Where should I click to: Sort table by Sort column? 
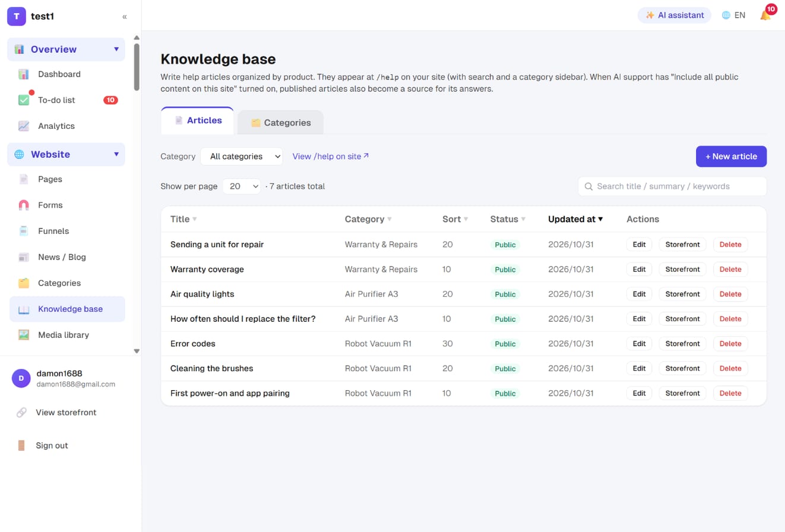455,219
